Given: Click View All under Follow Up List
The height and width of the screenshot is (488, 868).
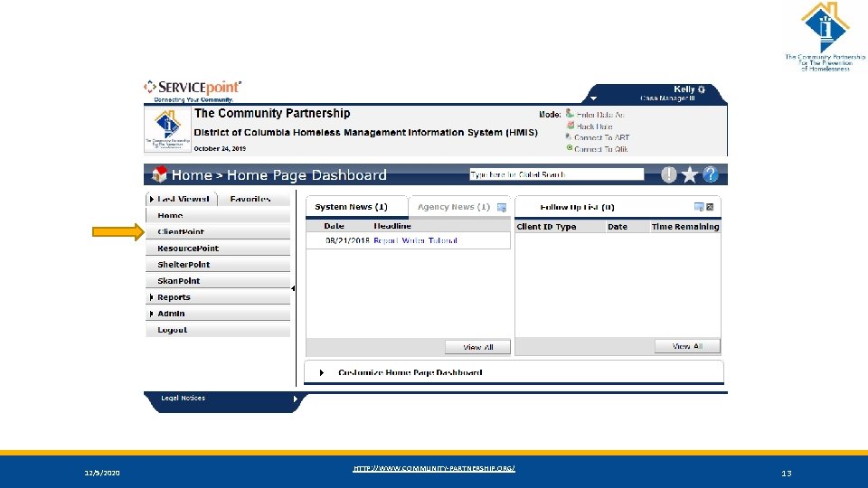Looking at the screenshot, I should pyautogui.click(x=687, y=346).
